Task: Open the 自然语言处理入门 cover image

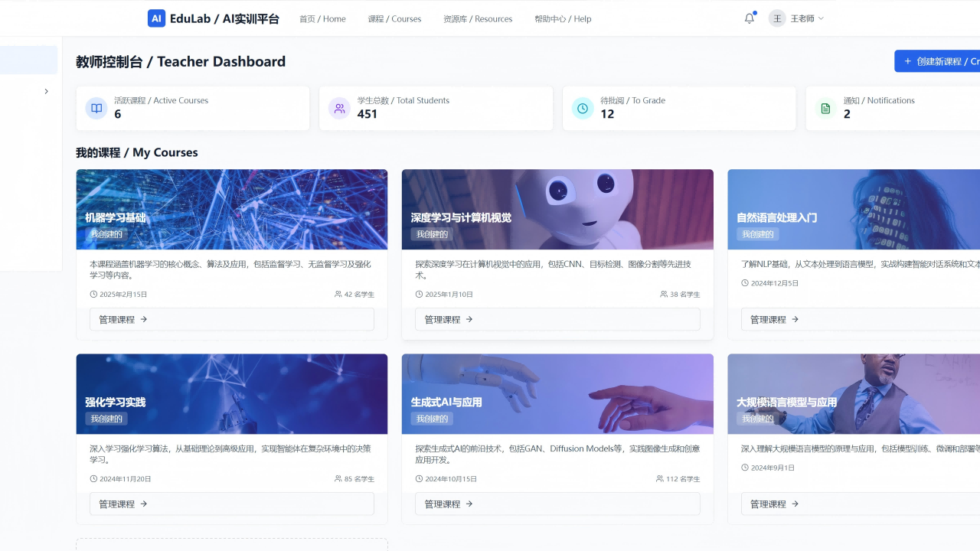Action: (854, 209)
